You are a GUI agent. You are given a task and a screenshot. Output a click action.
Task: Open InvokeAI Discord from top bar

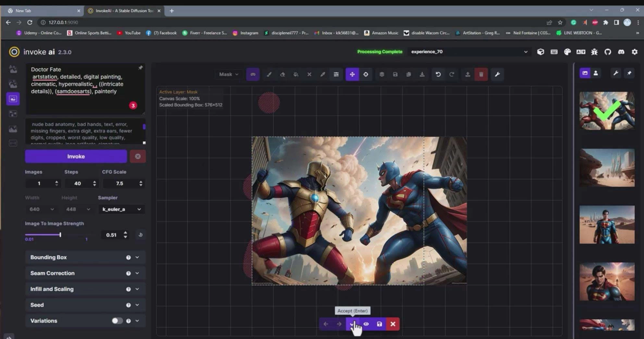point(621,52)
